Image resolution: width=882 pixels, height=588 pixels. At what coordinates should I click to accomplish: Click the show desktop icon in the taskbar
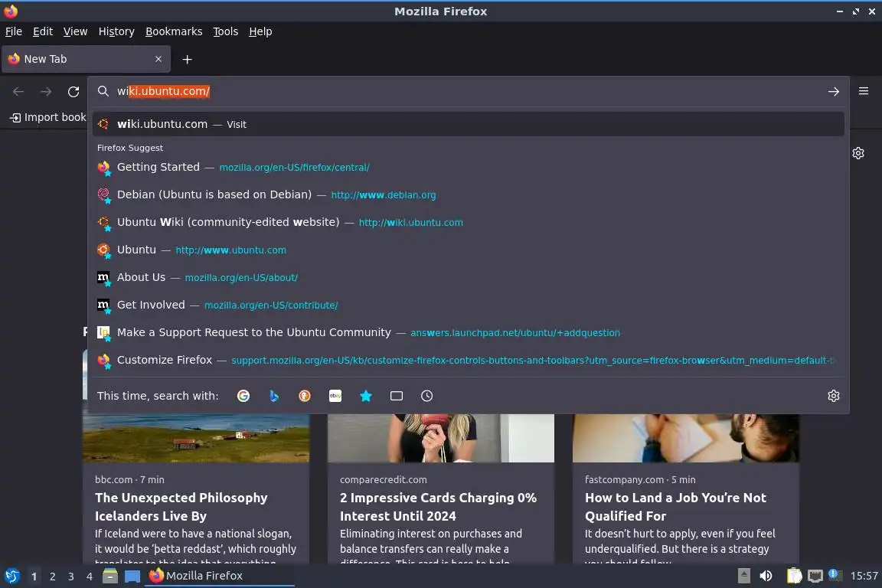(132, 577)
